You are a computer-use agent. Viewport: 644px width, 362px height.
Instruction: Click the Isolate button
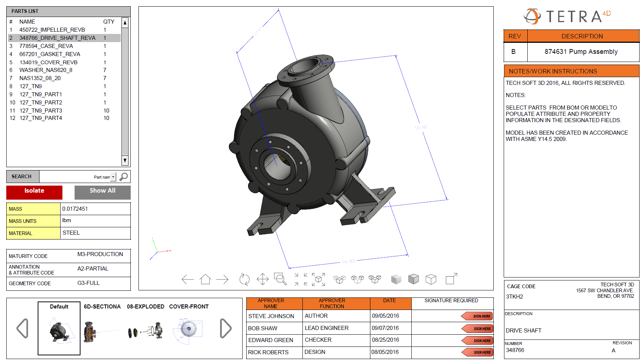click(x=34, y=191)
